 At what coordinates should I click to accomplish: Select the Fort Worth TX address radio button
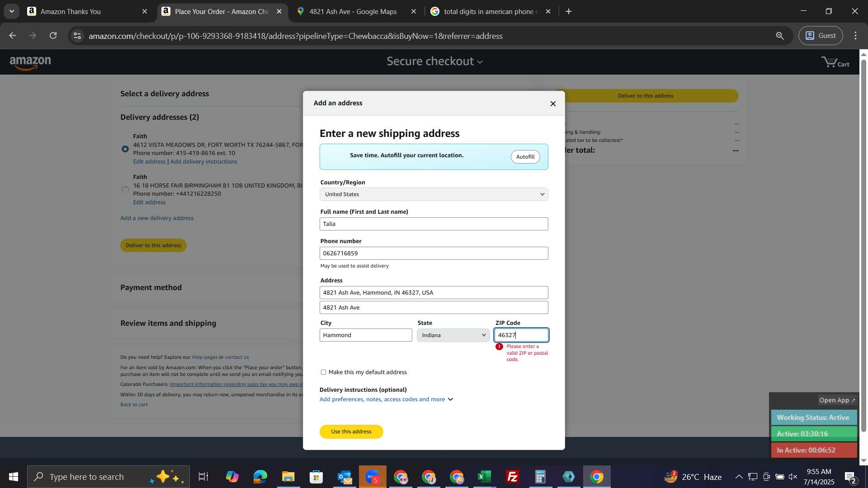click(x=125, y=149)
